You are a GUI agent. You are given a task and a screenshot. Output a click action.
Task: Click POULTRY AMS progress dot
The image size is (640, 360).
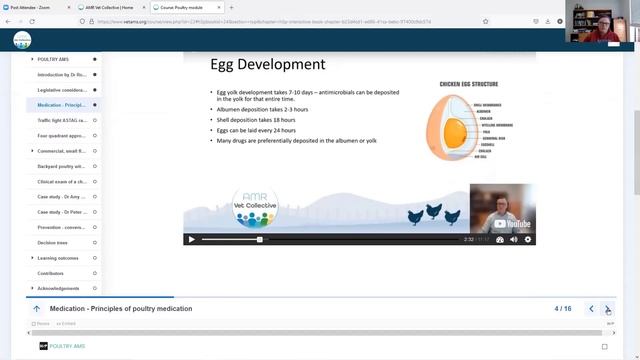[x=95, y=59]
